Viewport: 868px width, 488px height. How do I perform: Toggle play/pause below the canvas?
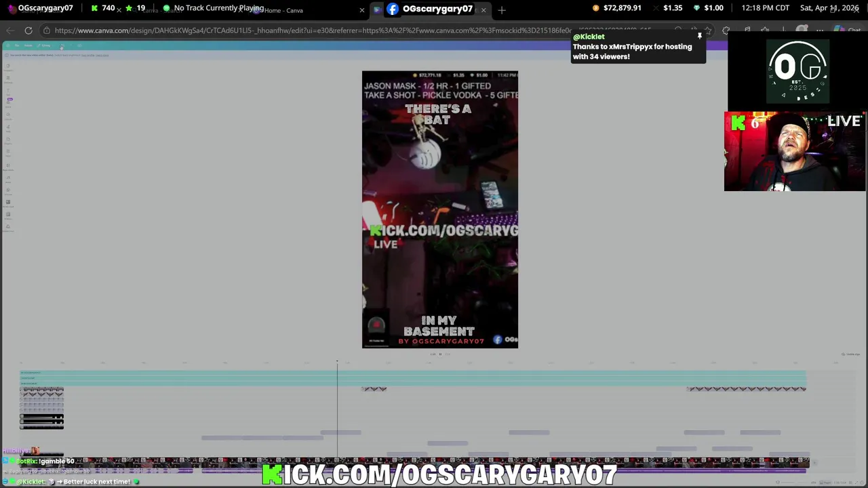click(x=439, y=354)
